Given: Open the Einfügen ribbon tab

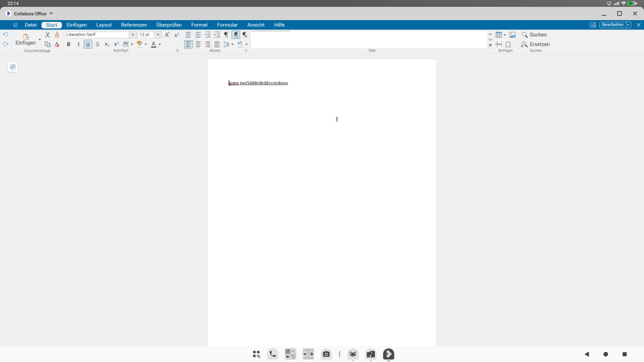Looking at the screenshot, I should click(x=76, y=25).
